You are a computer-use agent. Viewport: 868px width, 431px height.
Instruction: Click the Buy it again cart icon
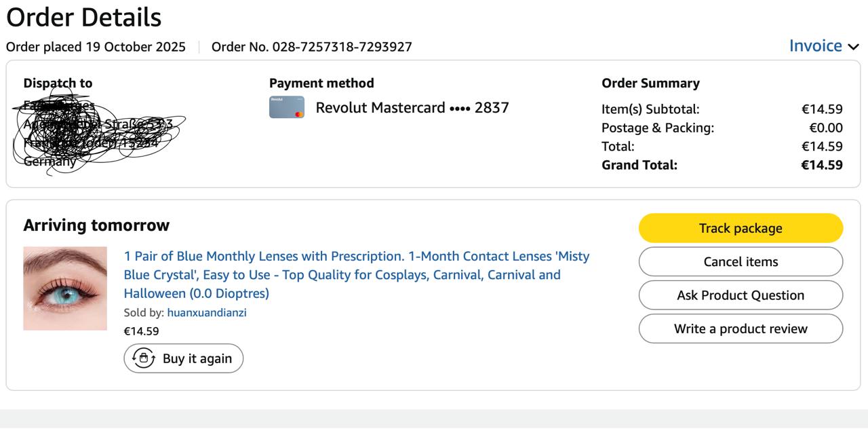click(144, 358)
